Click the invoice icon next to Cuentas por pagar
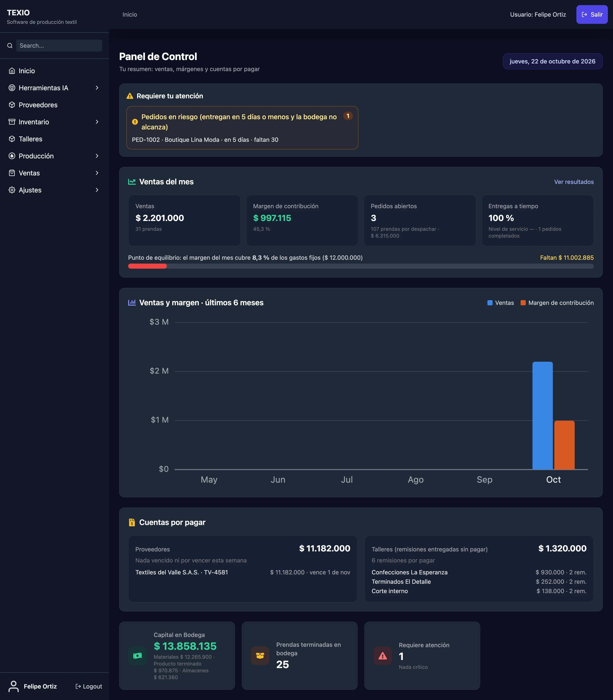Viewport: 613px width, 700px height. [132, 522]
